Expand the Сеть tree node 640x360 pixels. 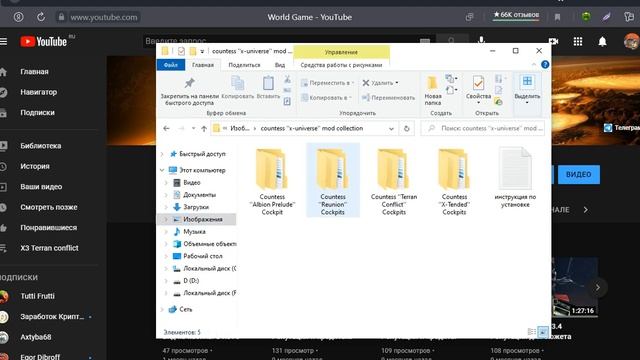[162, 309]
